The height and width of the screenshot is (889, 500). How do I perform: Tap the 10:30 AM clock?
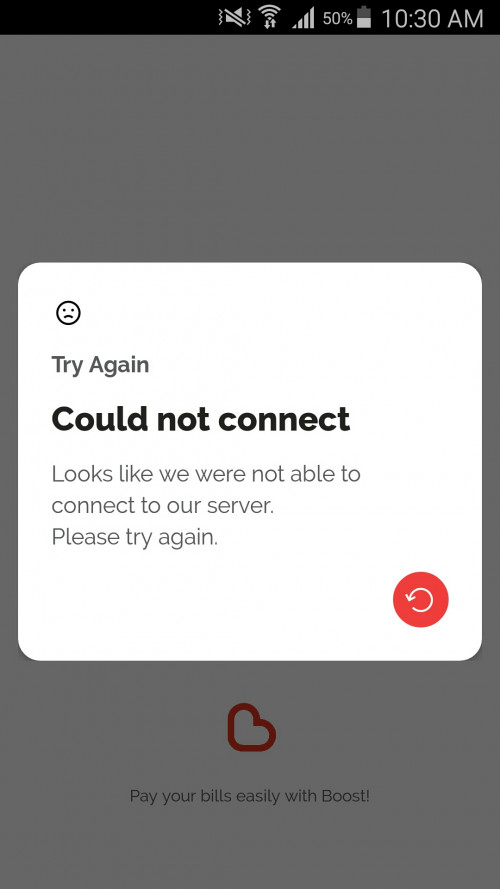432,19
